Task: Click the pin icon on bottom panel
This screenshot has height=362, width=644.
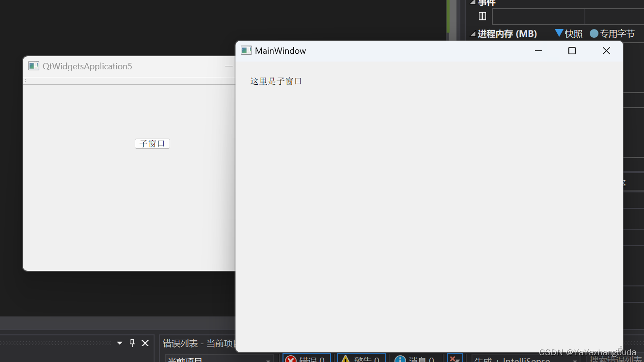Action: coord(132,343)
